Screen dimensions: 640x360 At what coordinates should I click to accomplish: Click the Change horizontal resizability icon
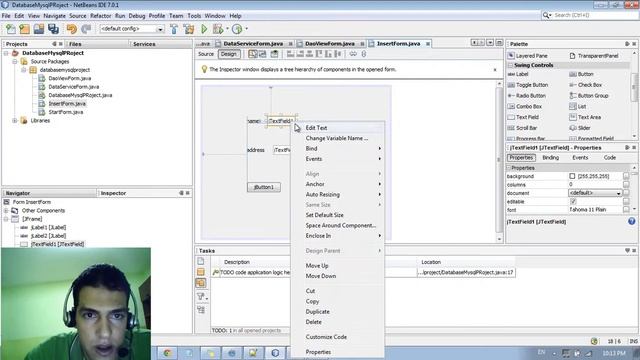pos(353,54)
